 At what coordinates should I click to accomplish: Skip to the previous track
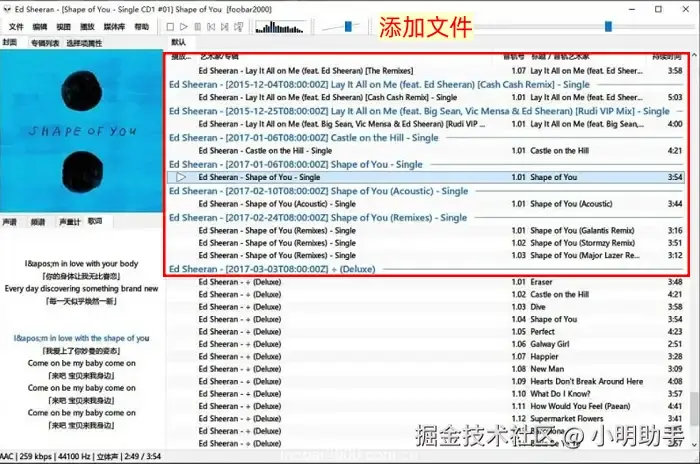point(211,27)
